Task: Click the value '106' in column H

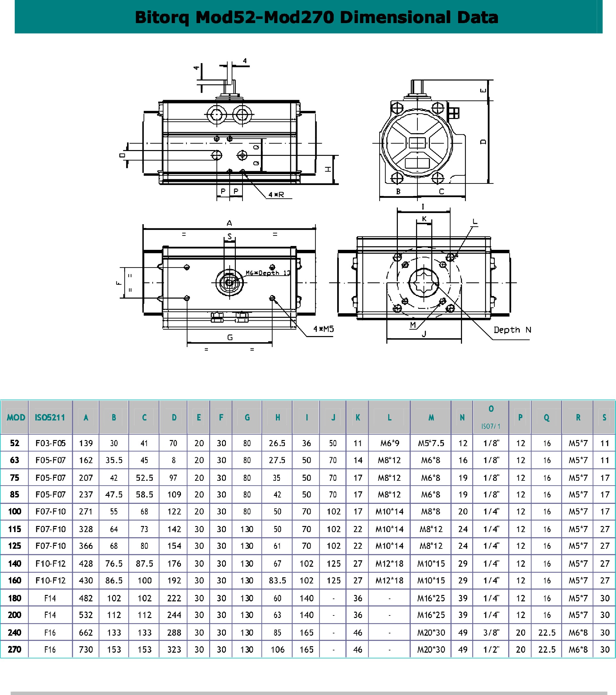Action: pos(278,650)
